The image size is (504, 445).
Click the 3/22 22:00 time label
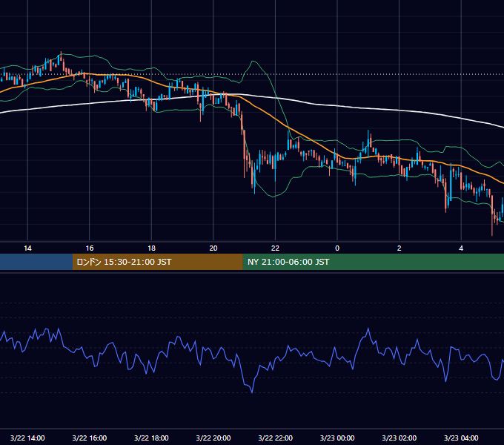pyautogui.click(x=275, y=438)
